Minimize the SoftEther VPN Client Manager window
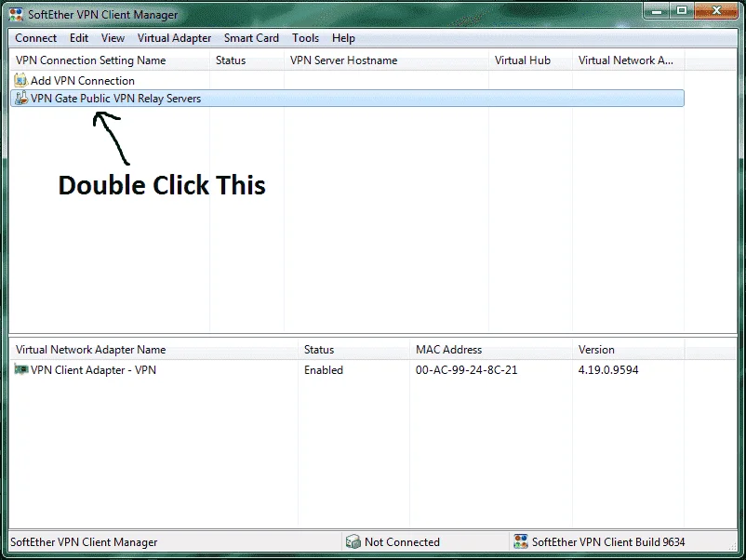Screen dimensions: 746x560 click(x=657, y=10)
